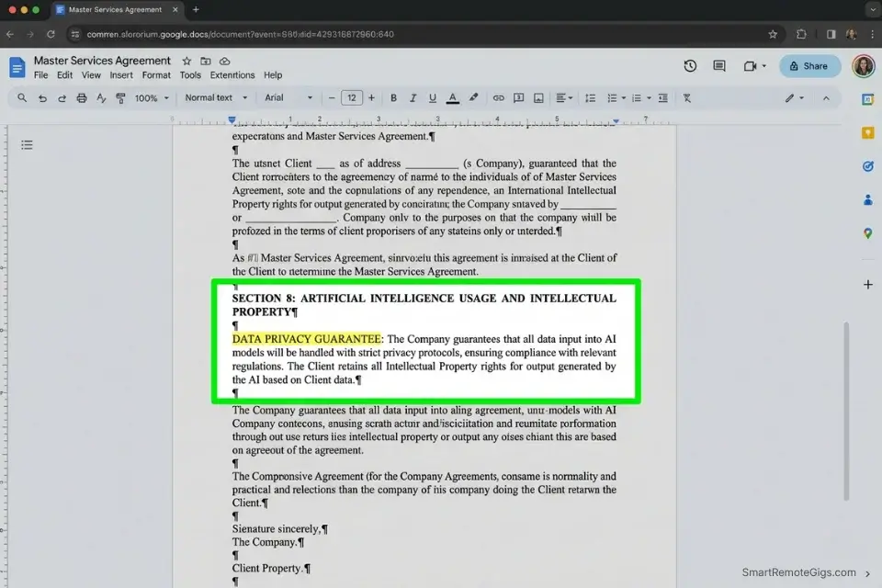Click the indent icon in the toolbar

[663, 98]
